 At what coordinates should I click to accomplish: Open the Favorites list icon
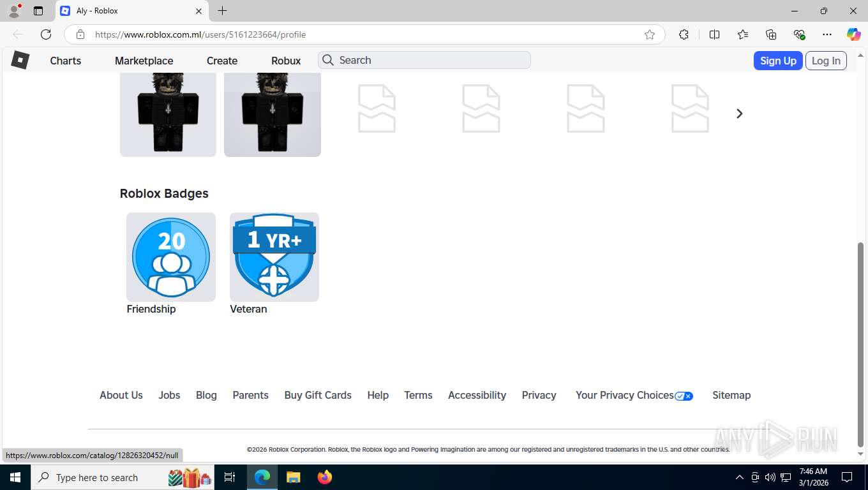point(743,34)
